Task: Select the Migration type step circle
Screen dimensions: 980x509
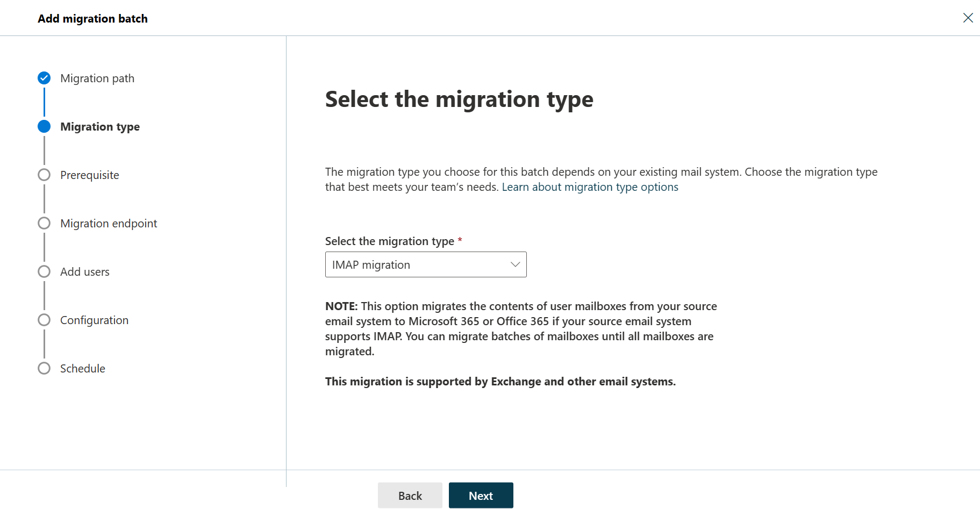Action: click(44, 126)
